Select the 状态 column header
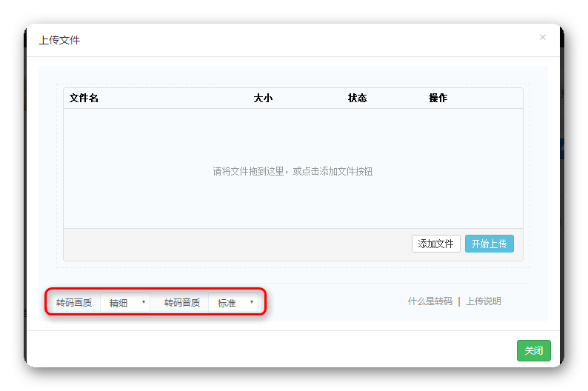The image size is (588, 391). [357, 98]
